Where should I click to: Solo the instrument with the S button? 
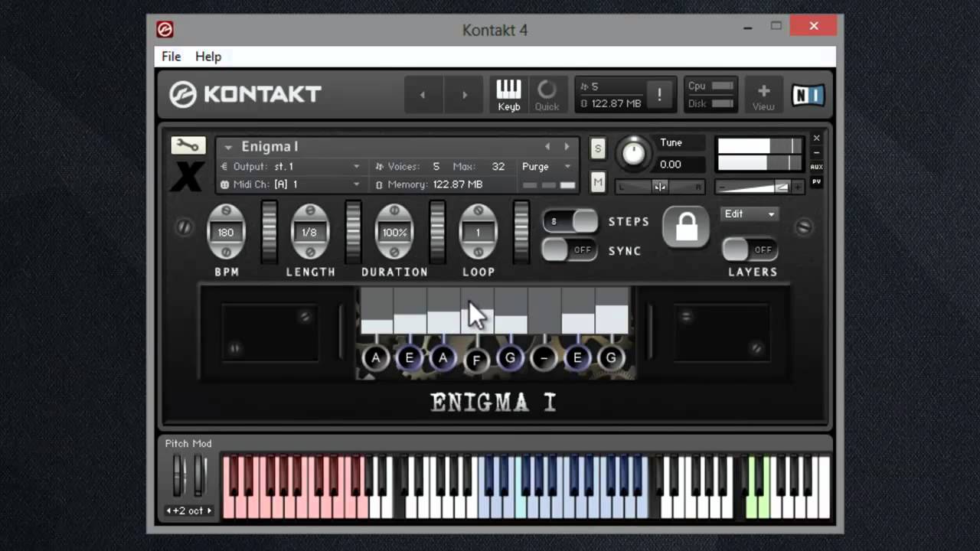click(598, 148)
